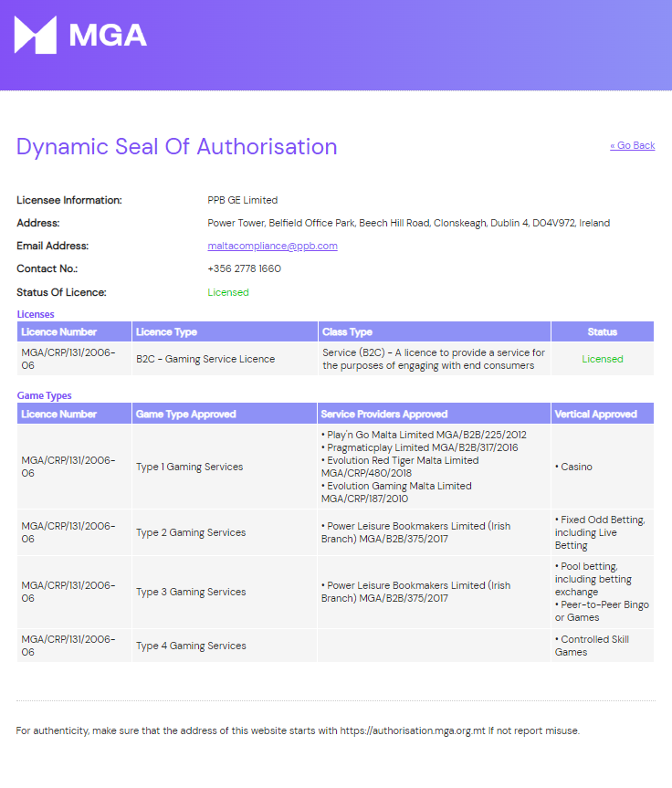Click the Power Tower Dublin address text
Viewport: 672px width, 788px height.
pos(409,223)
